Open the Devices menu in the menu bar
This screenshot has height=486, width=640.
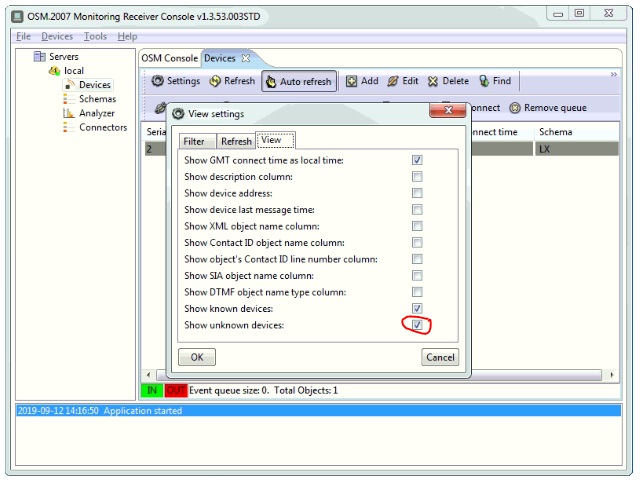57,36
